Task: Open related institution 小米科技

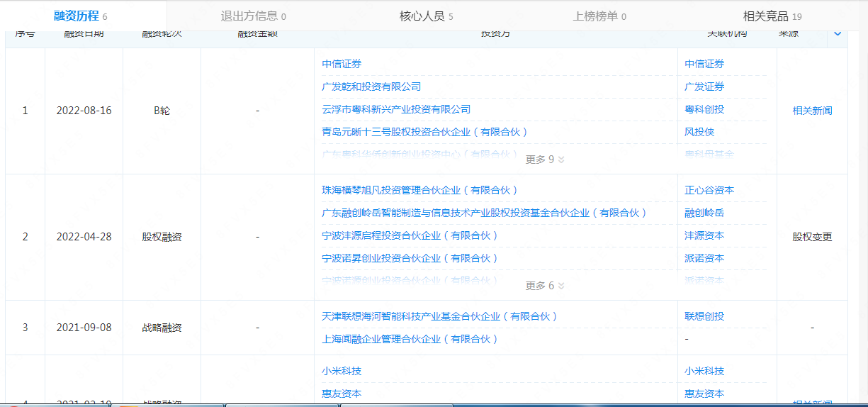Action: click(x=704, y=371)
